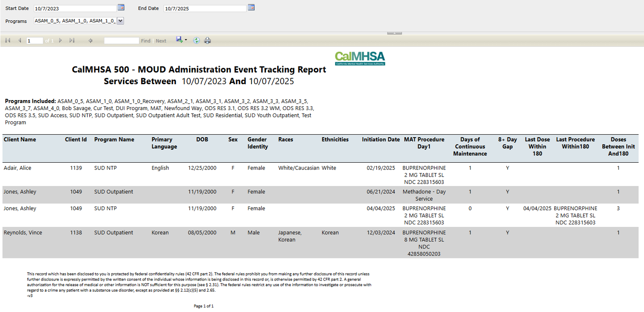Jump to last page of report
This screenshot has height=312, width=644.
click(72, 41)
